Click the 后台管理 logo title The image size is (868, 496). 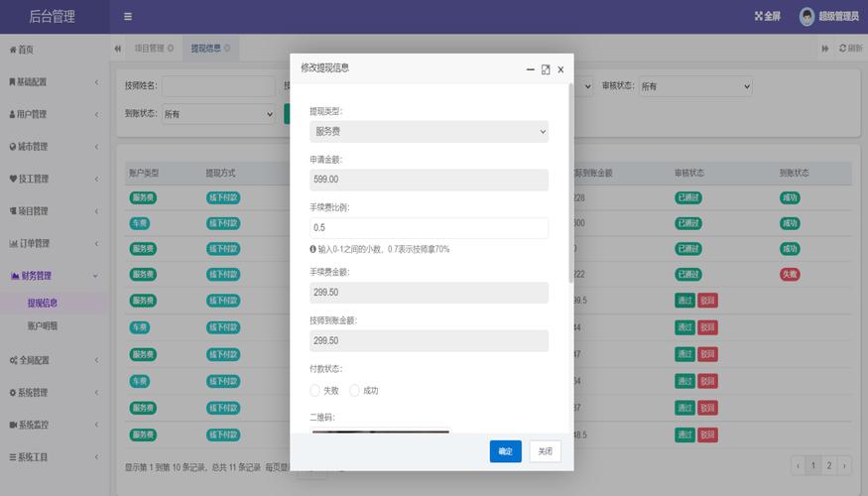(x=52, y=17)
